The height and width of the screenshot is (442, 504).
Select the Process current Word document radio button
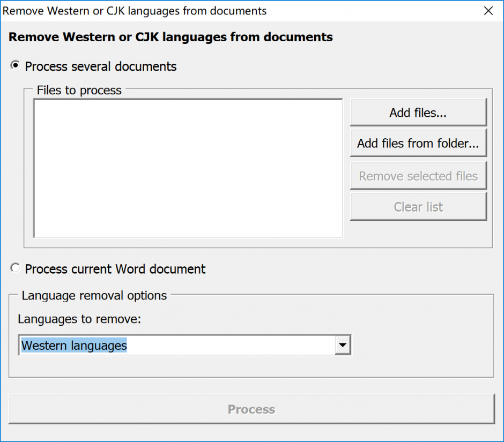[16, 268]
